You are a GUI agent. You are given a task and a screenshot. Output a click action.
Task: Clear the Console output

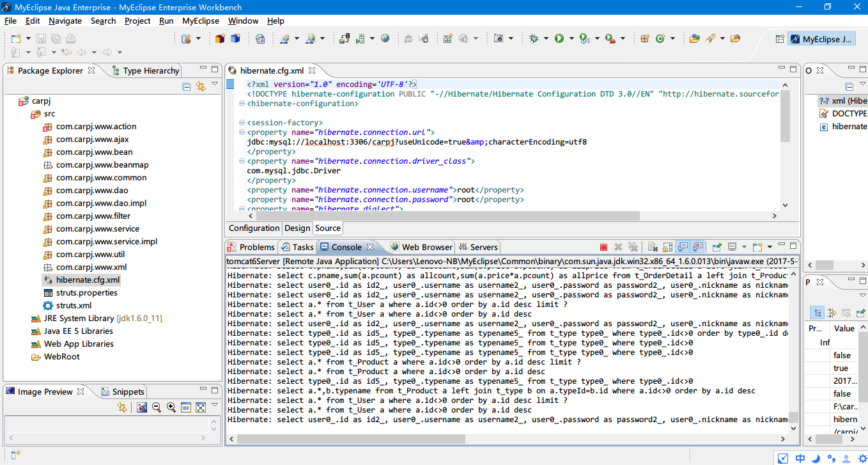tap(652, 247)
